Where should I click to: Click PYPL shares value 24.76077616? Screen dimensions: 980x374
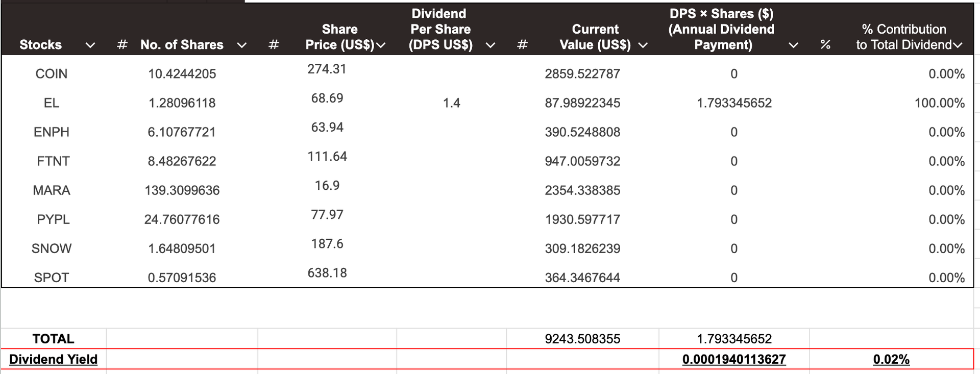pos(182,219)
